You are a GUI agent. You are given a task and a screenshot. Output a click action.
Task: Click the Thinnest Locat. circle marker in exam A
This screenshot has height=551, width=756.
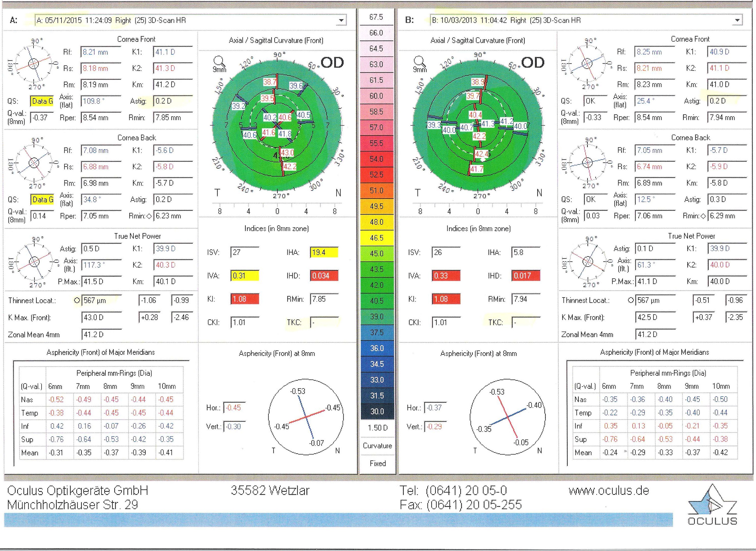coord(77,301)
